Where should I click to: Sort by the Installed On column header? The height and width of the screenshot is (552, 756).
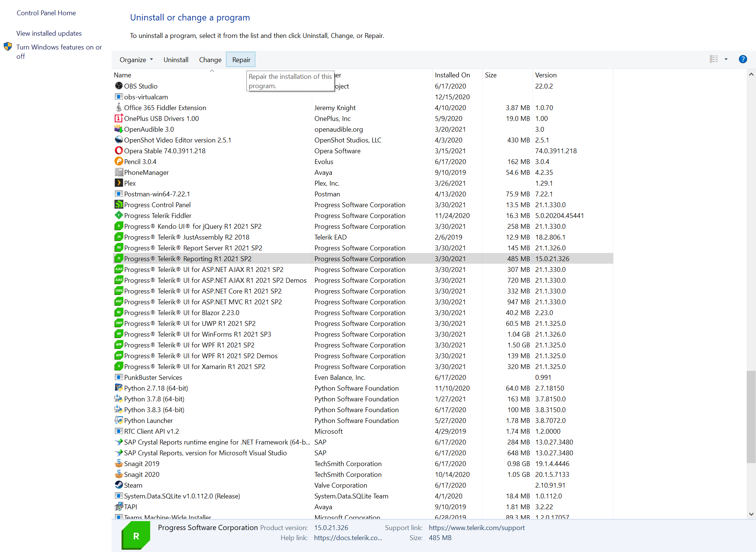click(x=452, y=75)
